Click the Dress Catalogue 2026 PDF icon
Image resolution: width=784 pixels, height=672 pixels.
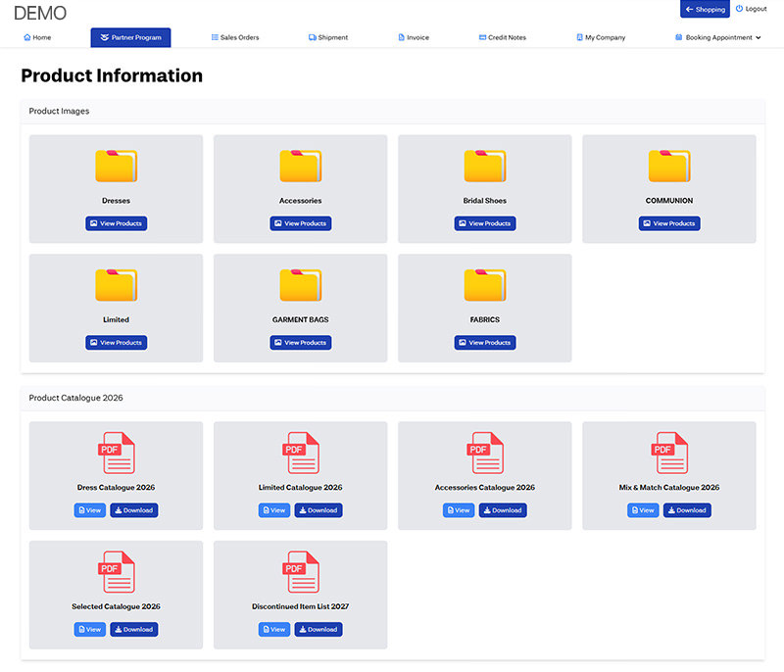pyautogui.click(x=116, y=453)
